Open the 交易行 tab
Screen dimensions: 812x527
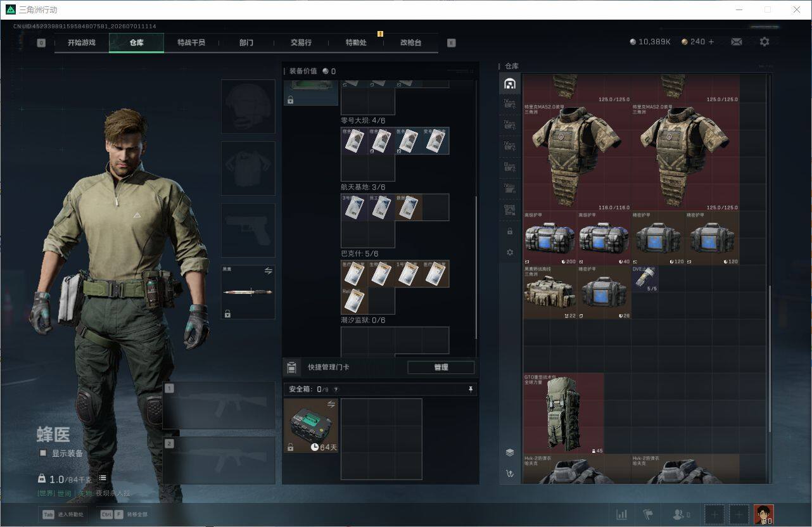pos(301,42)
